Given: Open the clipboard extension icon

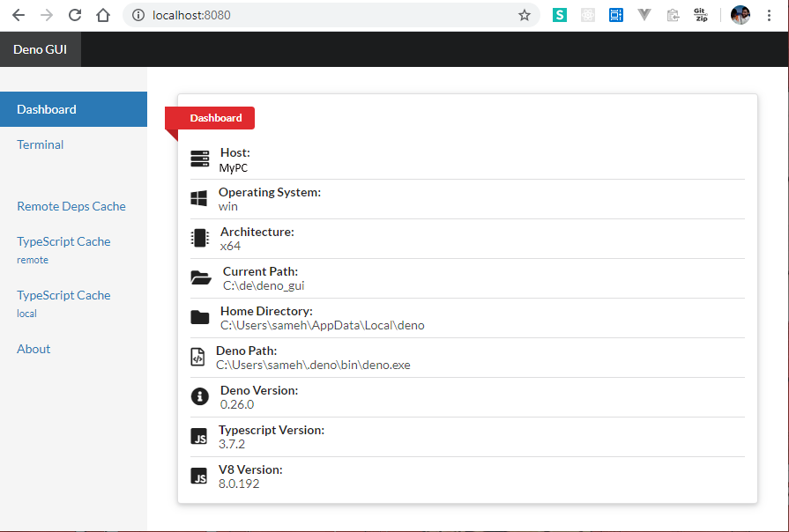Looking at the screenshot, I should tap(673, 16).
